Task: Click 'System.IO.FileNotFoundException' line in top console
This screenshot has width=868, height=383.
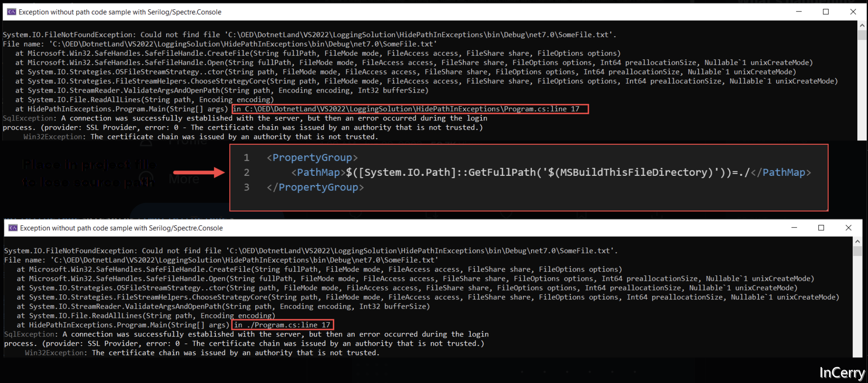Action: [x=309, y=35]
